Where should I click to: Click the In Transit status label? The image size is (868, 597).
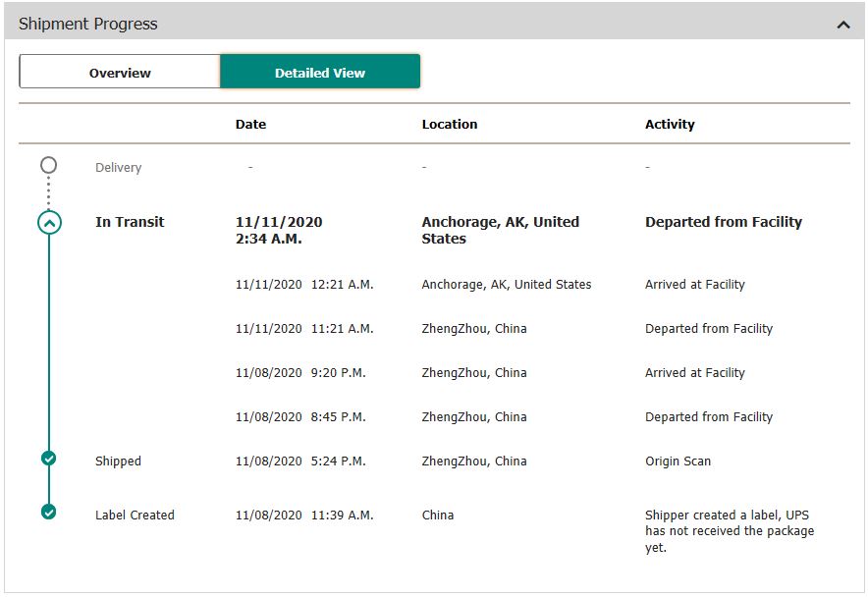[130, 222]
